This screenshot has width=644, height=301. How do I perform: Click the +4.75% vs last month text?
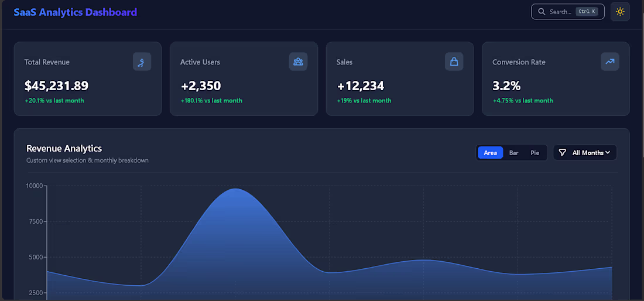[523, 101]
